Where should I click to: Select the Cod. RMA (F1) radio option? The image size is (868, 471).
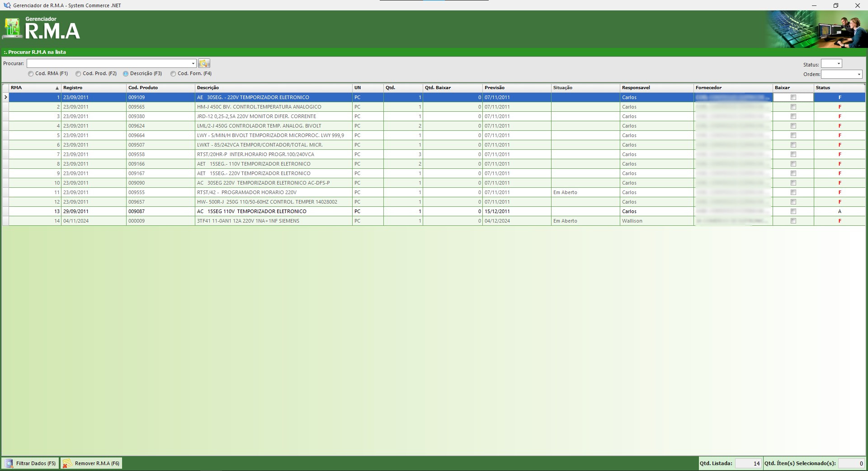click(31, 74)
